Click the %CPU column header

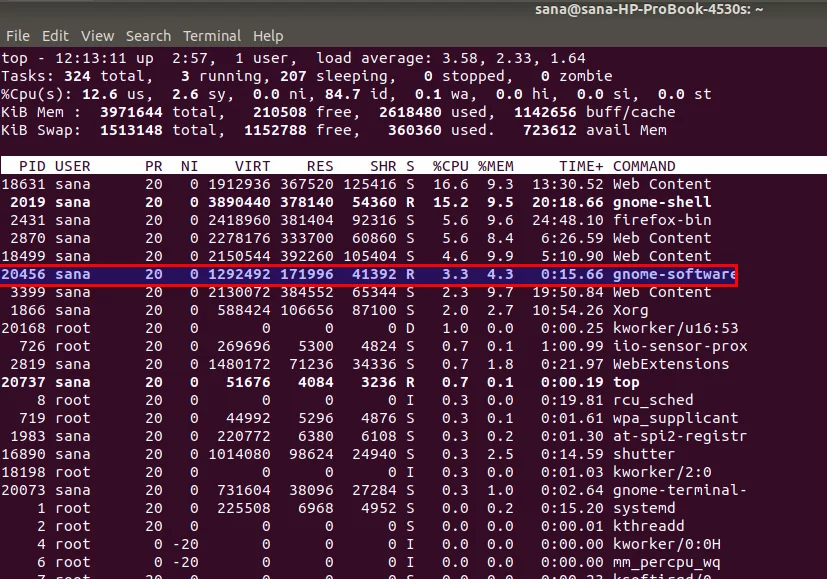(x=450, y=166)
